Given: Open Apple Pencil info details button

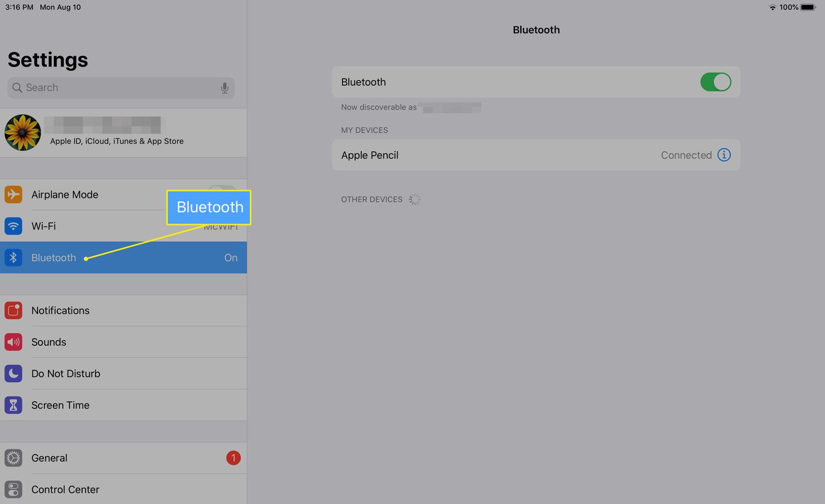Looking at the screenshot, I should pos(724,155).
